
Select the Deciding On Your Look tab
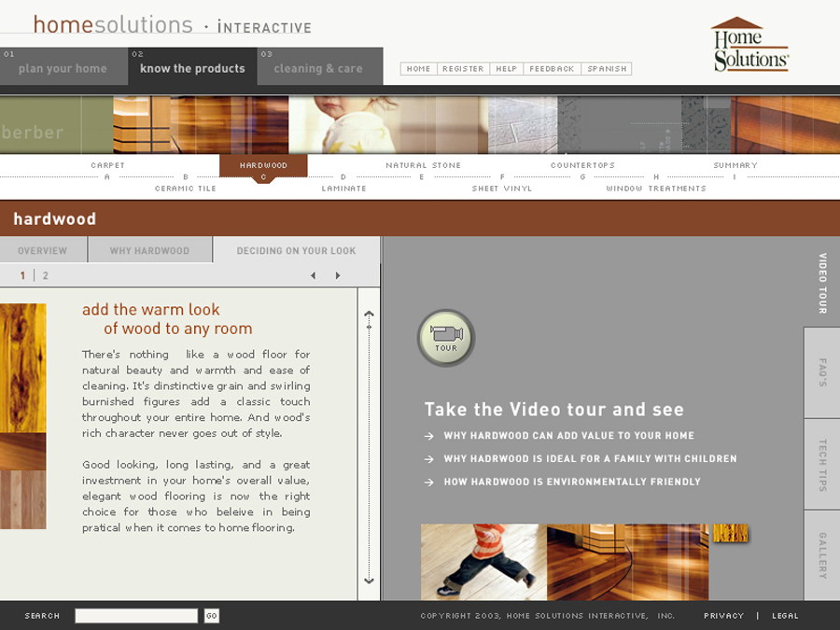(x=296, y=250)
